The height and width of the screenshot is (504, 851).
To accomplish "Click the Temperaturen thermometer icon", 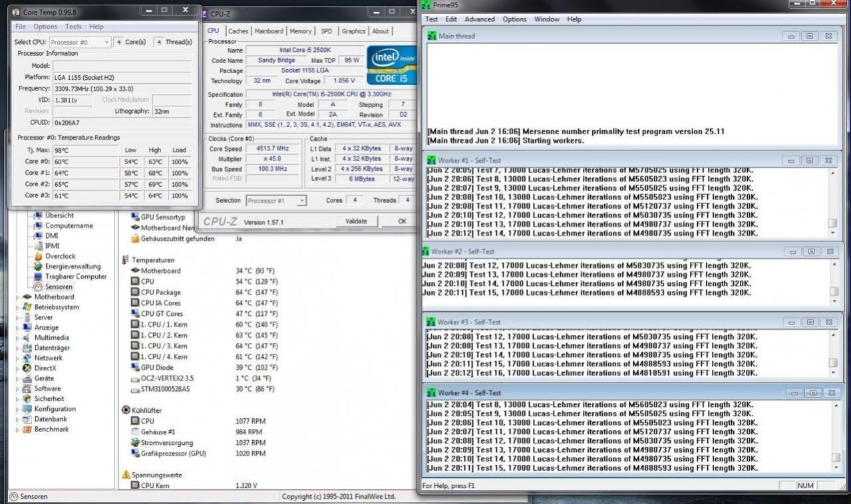I will click(126, 260).
